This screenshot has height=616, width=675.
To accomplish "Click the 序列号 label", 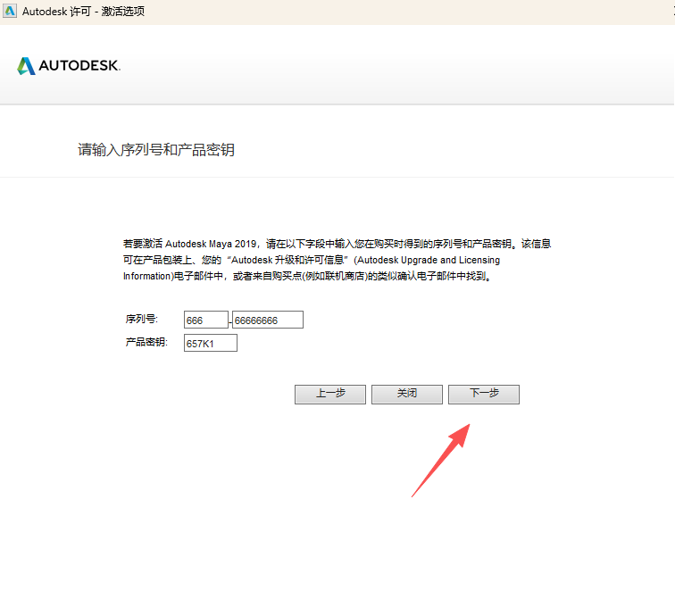I will coord(142,319).
